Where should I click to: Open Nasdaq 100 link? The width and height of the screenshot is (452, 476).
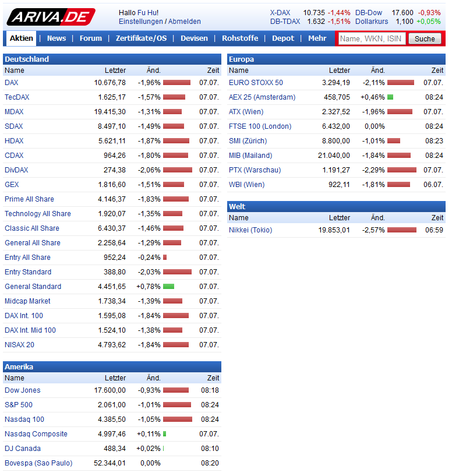[x=24, y=419]
